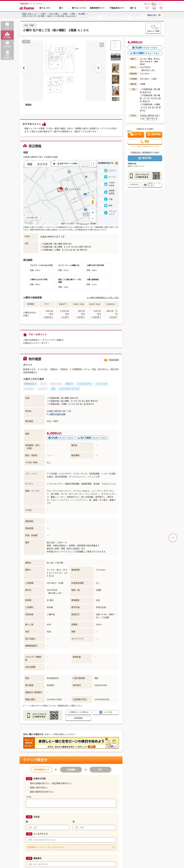Zoom in on the map
The height and width of the screenshot is (868, 184).
pos(93,213)
